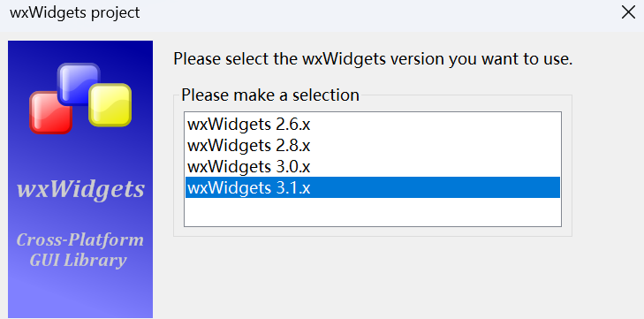The image size is (644, 319).
Task: Click the blue banner area above the cubes
Action: [x=80, y=51]
